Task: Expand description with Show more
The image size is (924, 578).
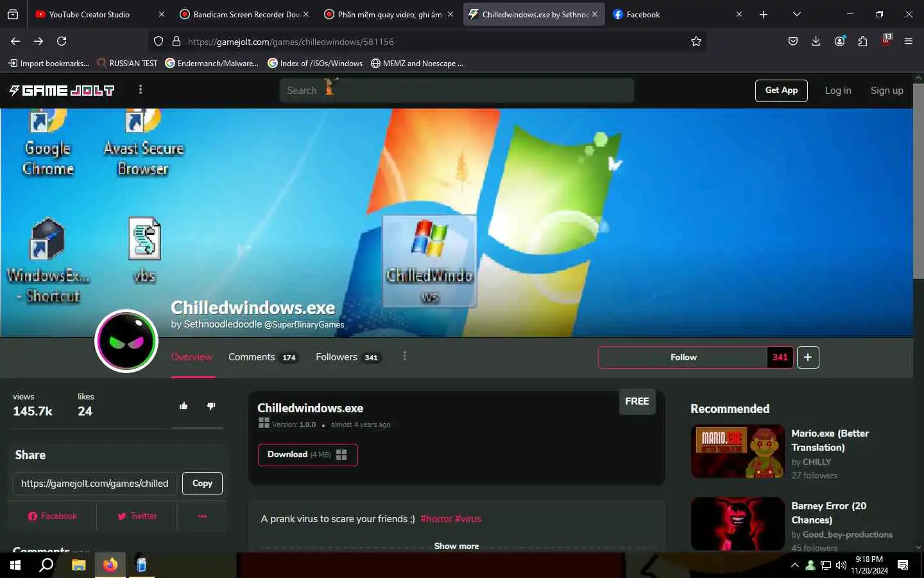Action: pos(456,546)
